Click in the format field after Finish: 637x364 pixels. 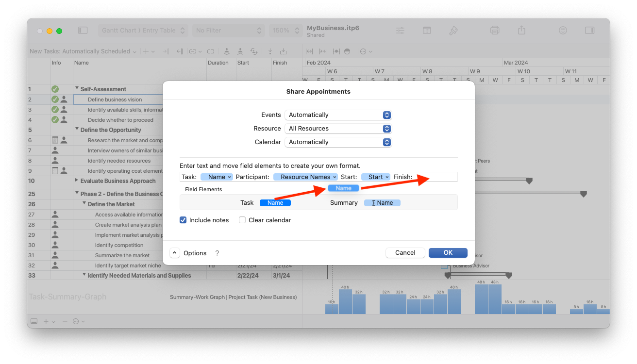pyautogui.click(x=435, y=177)
